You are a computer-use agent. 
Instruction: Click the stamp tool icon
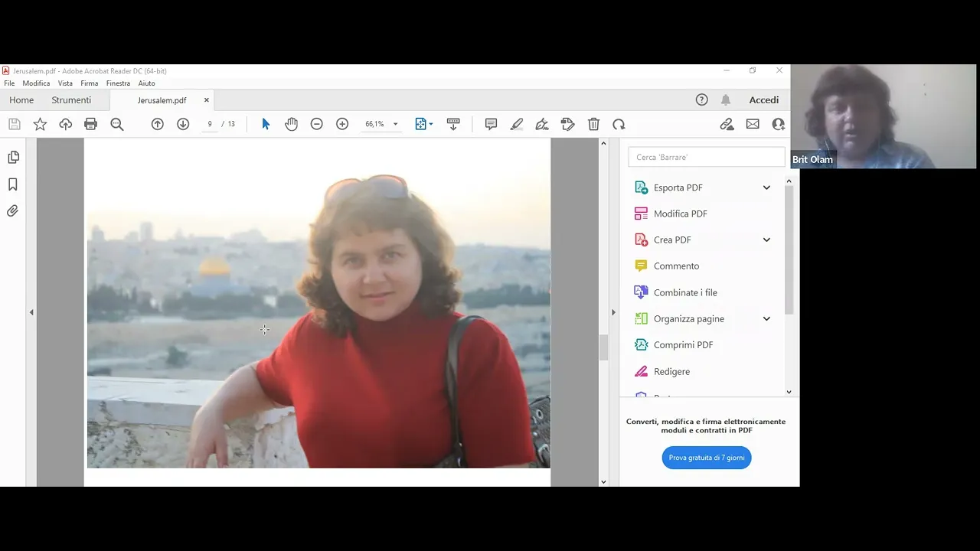pos(567,124)
